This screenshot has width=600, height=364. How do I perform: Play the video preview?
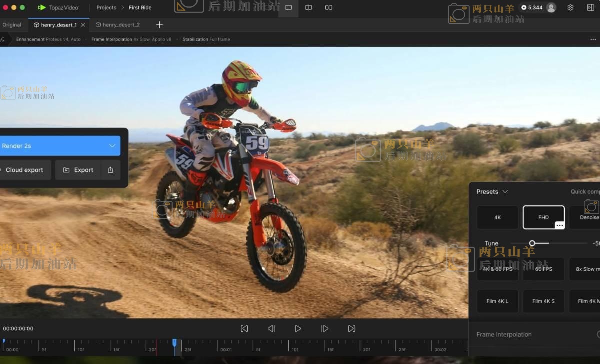point(298,328)
